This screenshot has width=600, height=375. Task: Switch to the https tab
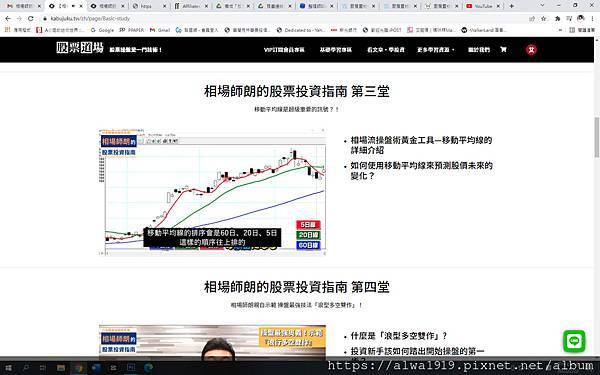[x=148, y=6]
